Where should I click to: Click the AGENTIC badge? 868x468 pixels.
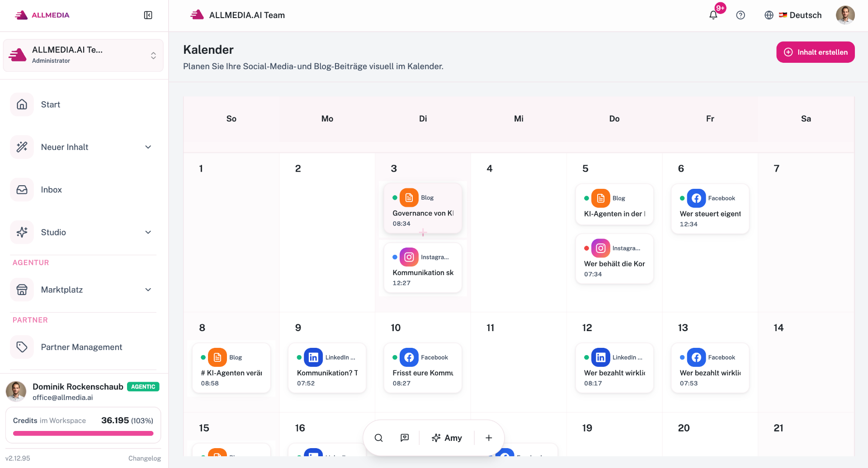click(143, 387)
